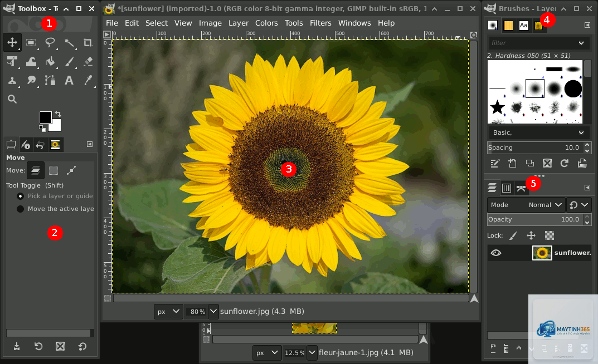598x364 pixels.
Task: Select the Bucket Fill tool
Action: point(50,61)
